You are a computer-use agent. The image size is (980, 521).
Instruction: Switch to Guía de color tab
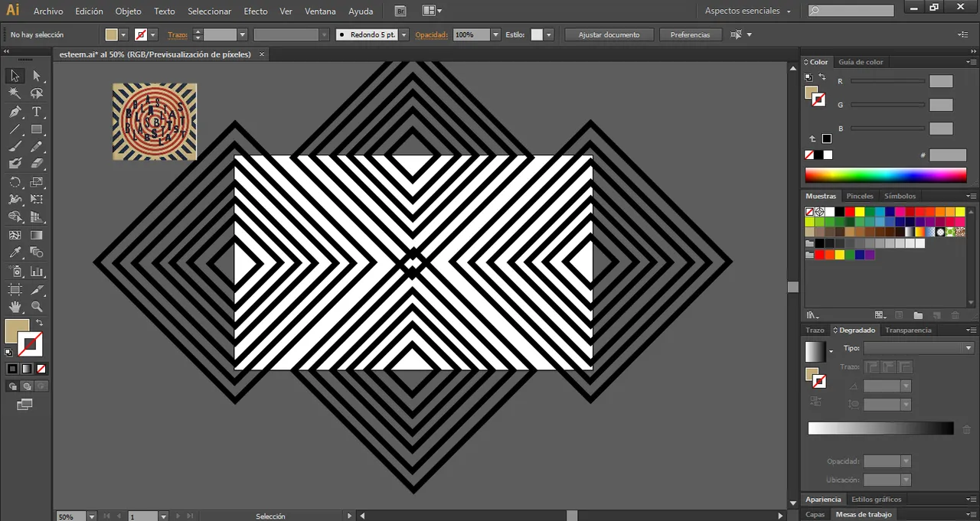pos(861,62)
